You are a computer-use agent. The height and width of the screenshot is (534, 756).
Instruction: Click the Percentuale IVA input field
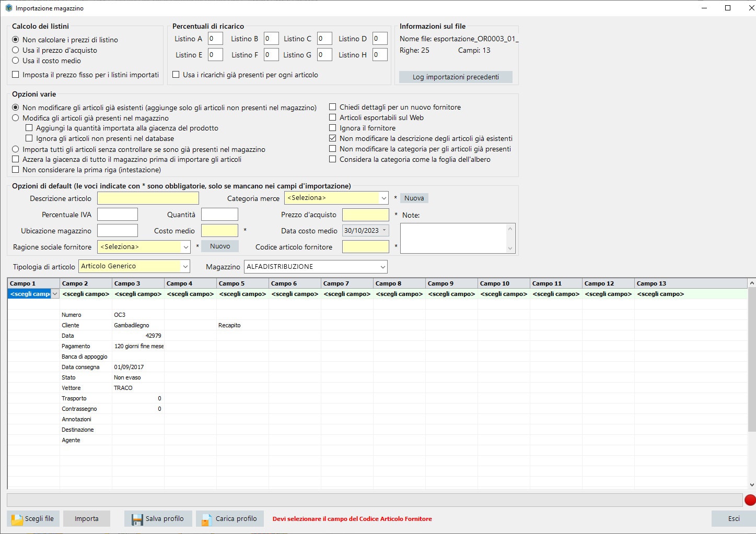pos(118,215)
